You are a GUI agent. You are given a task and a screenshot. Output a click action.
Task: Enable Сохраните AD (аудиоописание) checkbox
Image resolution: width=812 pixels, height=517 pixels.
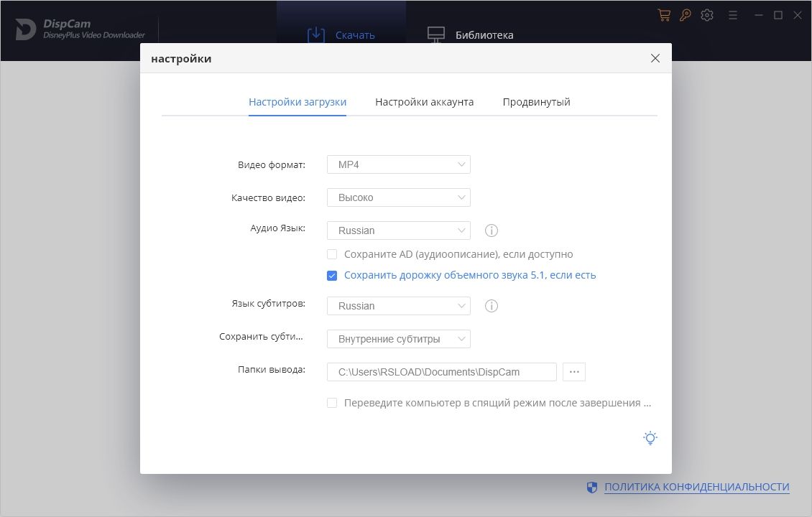pos(332,254)
